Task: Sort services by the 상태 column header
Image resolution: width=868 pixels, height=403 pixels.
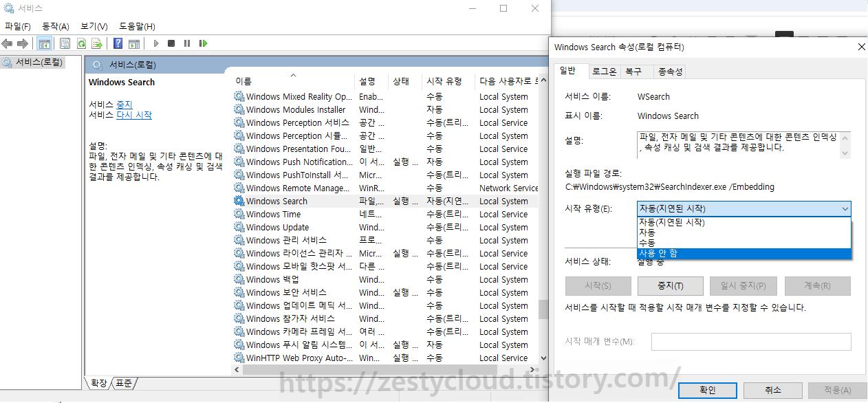Action: pyautogui.click(x=406, y=80)
